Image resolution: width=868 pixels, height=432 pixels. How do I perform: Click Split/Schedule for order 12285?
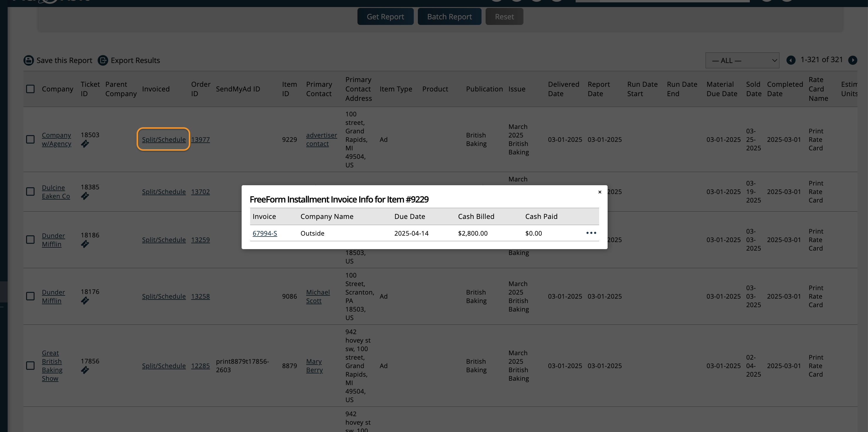(x=164, y=366)
